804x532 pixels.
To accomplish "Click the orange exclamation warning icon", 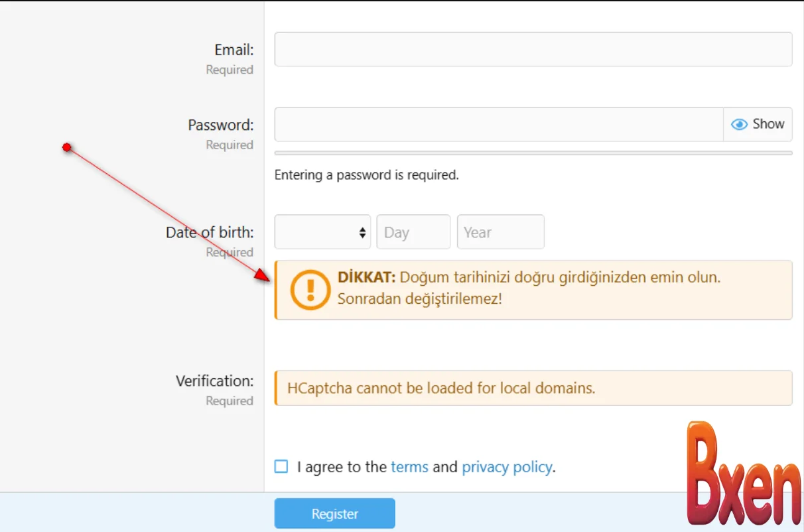I will tap(310, 290).
